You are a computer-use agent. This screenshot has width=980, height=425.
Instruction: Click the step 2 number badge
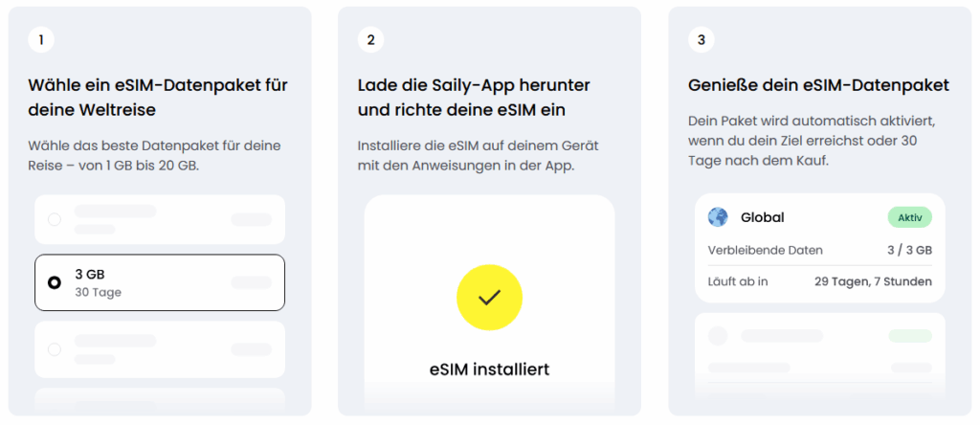click(x=370, y=39)
